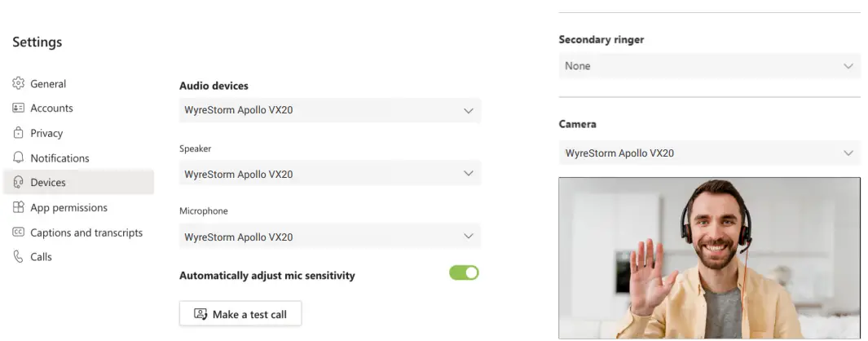Image resolution: width=868 pixels, height=341 pixels.
Task: Open the Microphone selection dropdown
Action: click(x=329, y=237)
